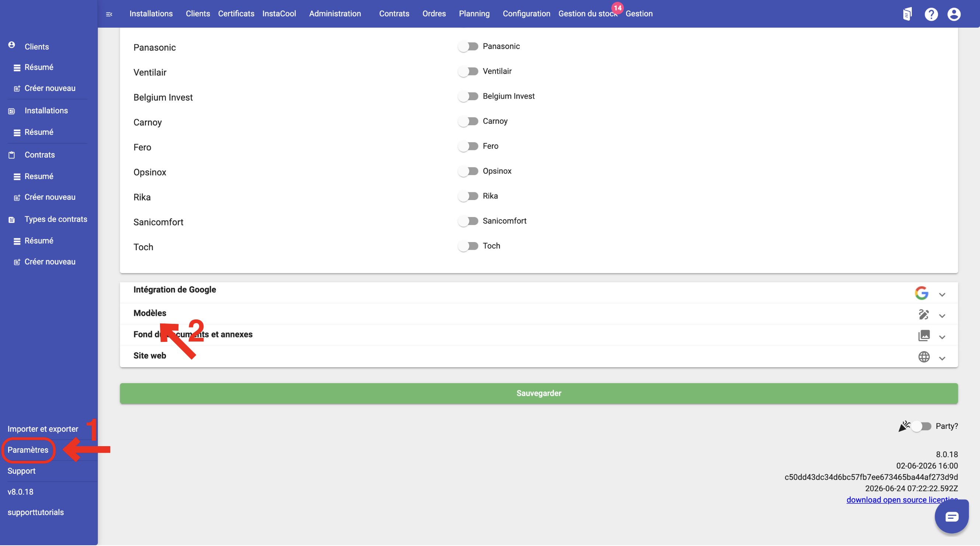The height and width of the screenshot is (546, 980).
Task: Click the Google logo icon
Action: (921, 294)
